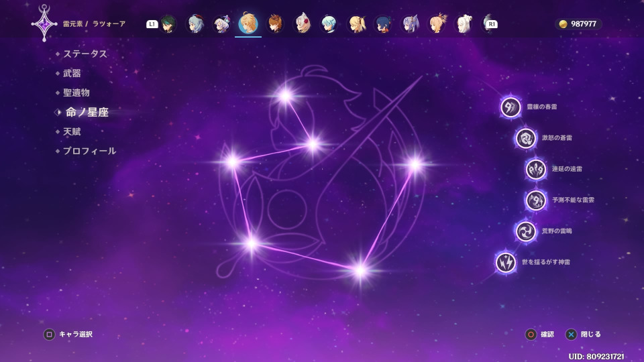Select the 命ノ星座 menu item
The height and width of the screenshot is (362, 644).
87,112
